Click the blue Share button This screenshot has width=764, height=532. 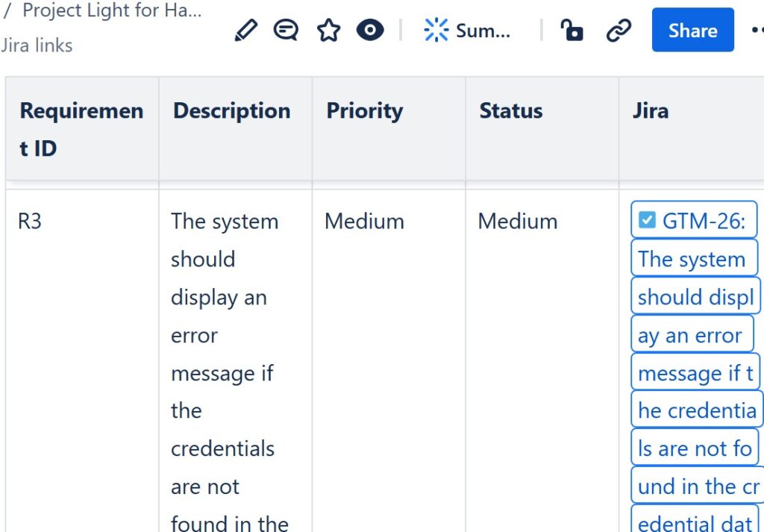[693, 30]
